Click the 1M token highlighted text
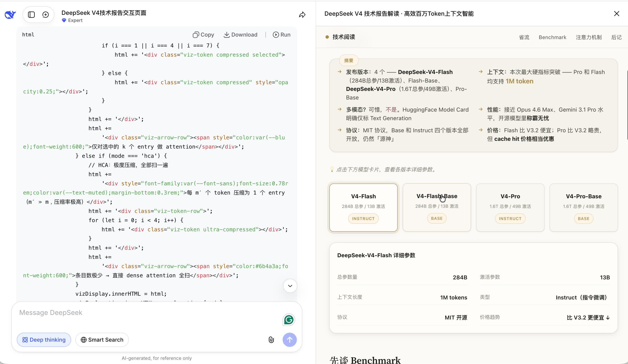Viewport: 628px width, 364px height. (x=519, y=81)
